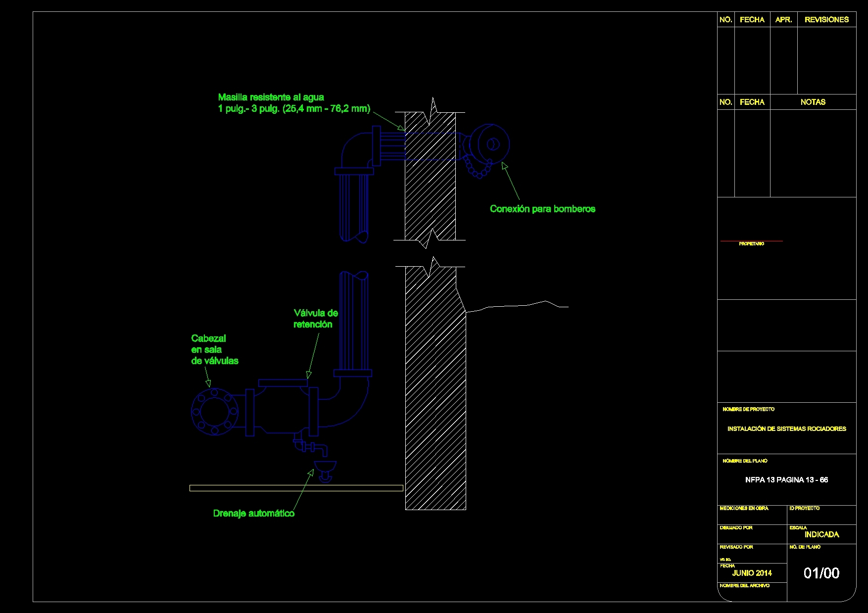
Task: Select the upper hatched wall section
Action: tap(430, 176)
